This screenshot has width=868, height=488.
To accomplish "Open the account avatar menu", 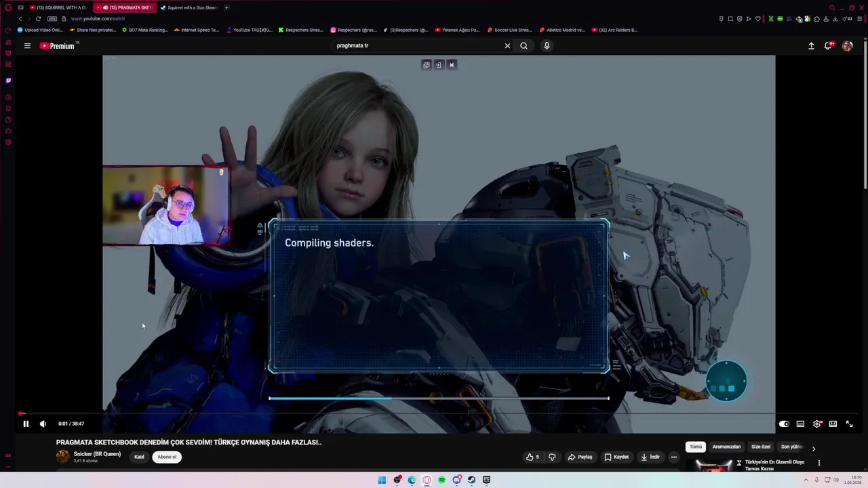I will (x=847, y=45).
